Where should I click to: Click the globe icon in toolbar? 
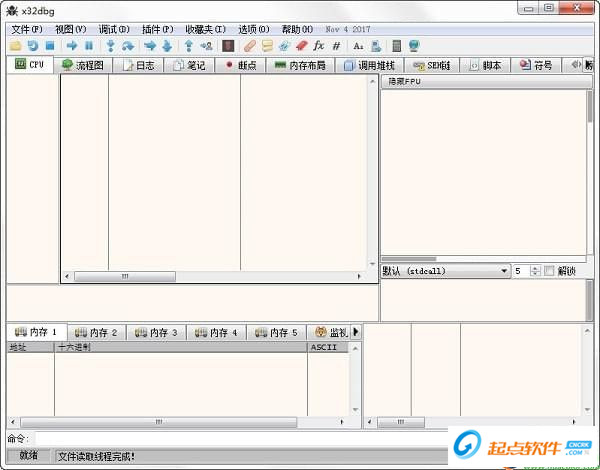coord(414,46)
